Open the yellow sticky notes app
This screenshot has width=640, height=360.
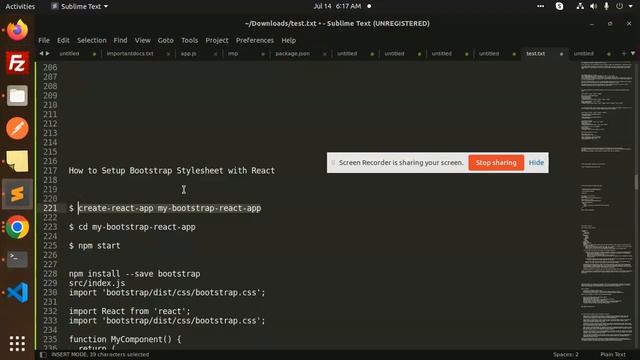click(x=17, y=161)
